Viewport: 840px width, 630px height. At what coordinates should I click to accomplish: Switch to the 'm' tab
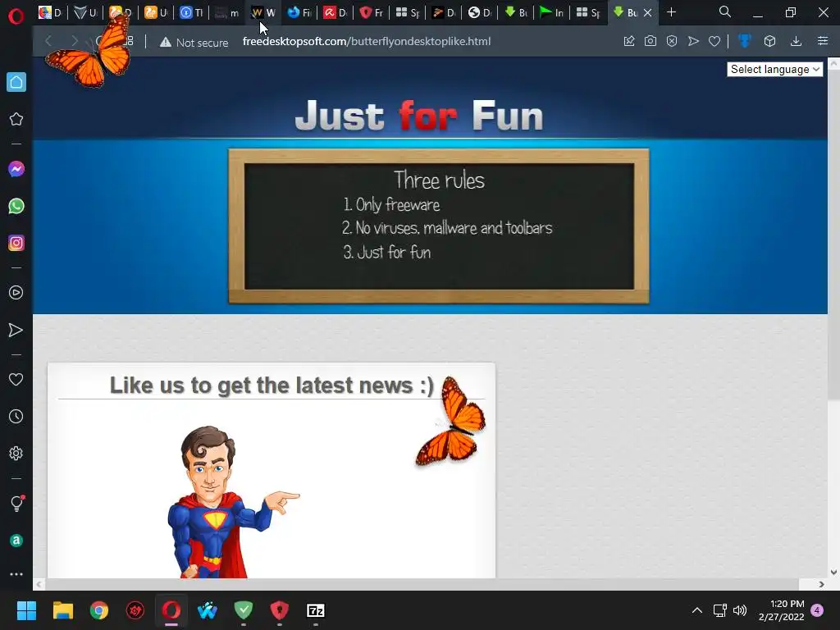227,12
